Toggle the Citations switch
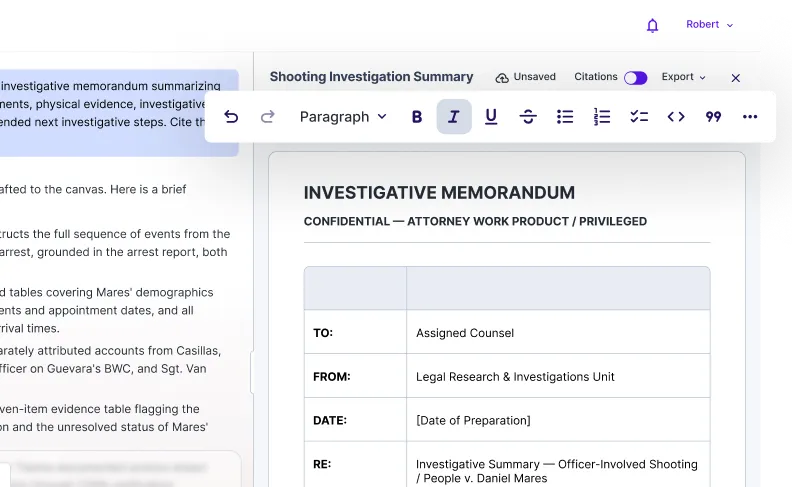The width and height of the screenshot is (792, 487). (635, 78)
